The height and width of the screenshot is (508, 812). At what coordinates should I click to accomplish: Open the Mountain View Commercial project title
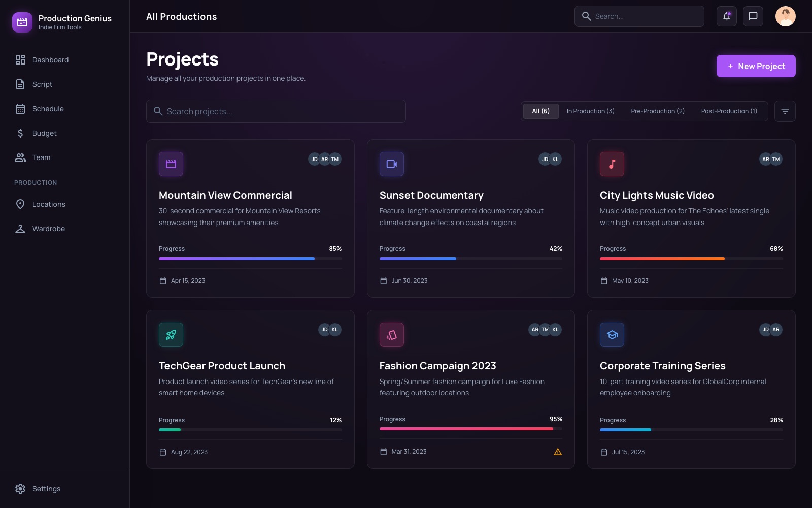pos(225,195)
